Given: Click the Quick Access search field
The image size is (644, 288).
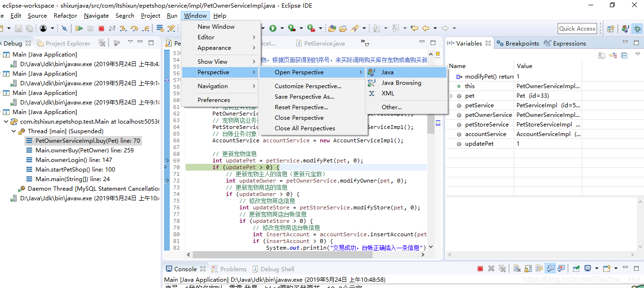Looking at the screenshot, I should pos(577,28).
